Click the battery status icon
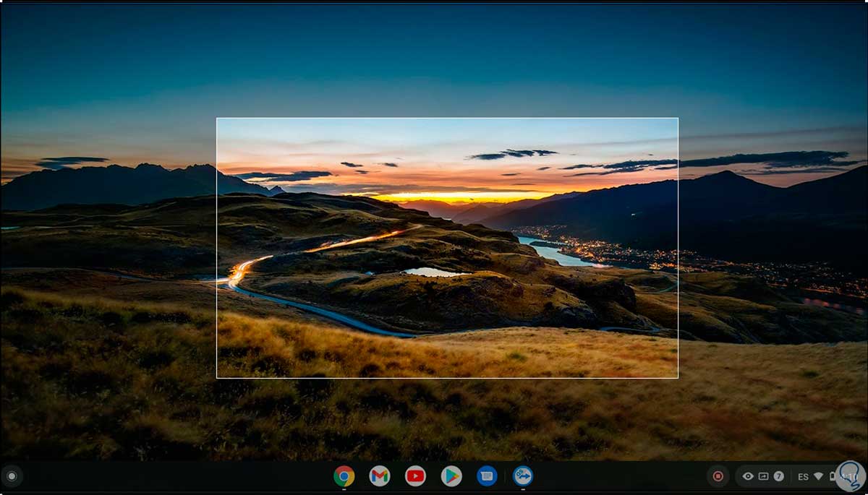Image resolution: width=868 pixels, height=495 pixels. (x=833, y=476)
